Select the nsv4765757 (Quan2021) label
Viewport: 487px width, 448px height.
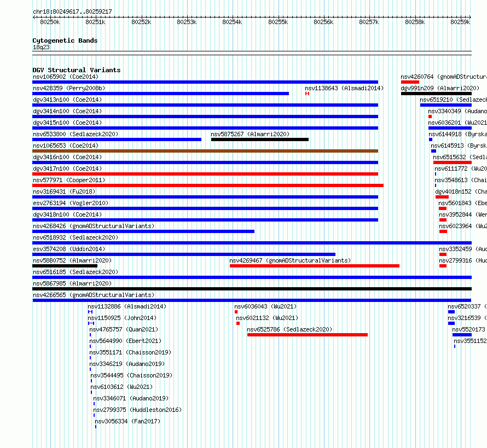124,329
